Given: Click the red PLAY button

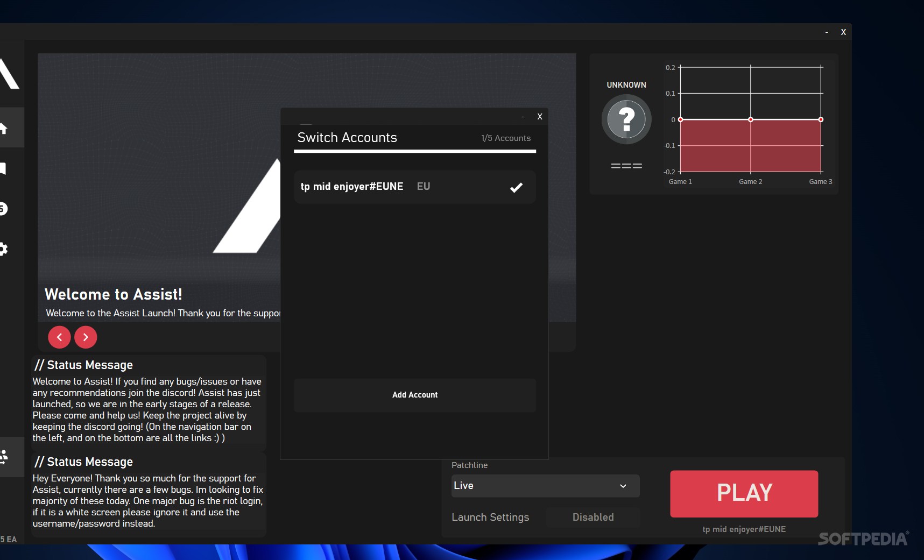Looking at the screenshot, I should point(744,493).
